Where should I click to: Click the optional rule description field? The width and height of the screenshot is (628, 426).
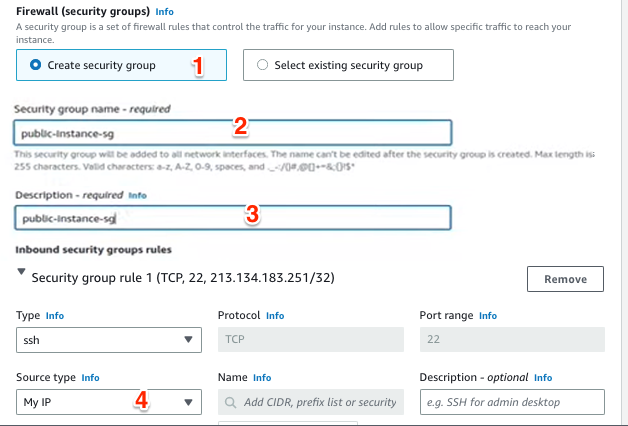coord(512,402)
